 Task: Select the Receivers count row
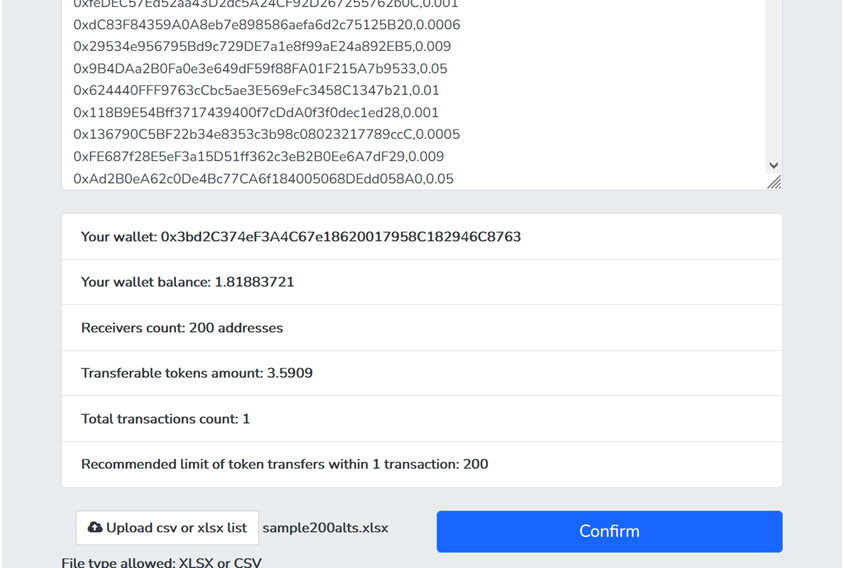tap(422, 328)
